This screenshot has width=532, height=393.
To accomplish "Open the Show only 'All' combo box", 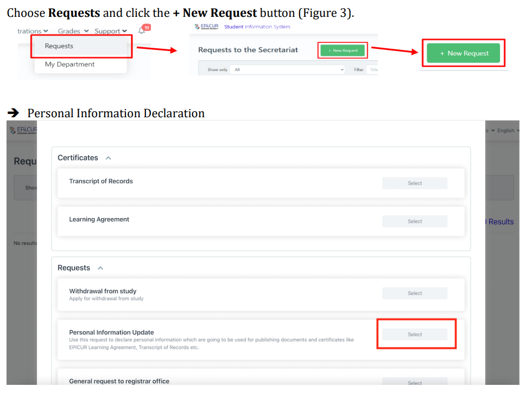I will (287, 69).
